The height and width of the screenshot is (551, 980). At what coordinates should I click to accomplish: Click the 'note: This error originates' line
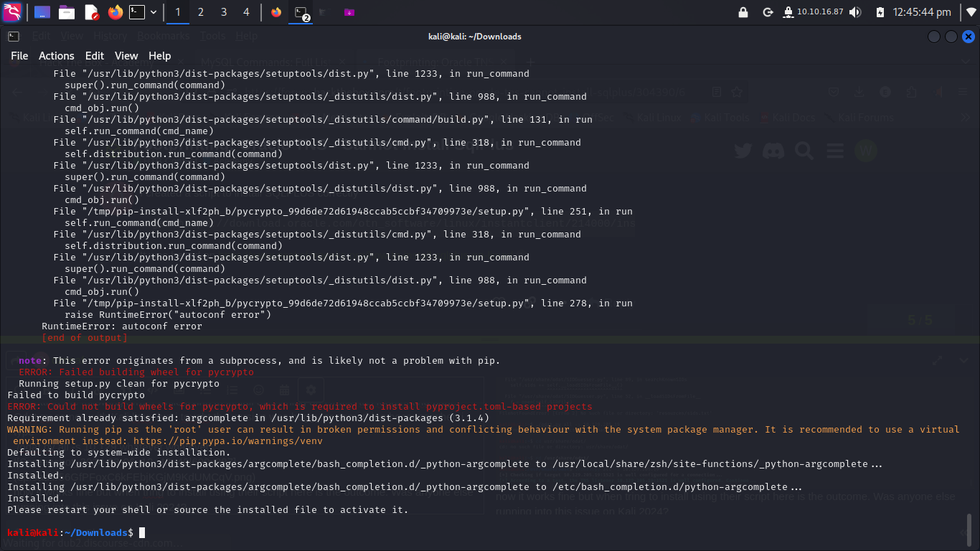[260, 361]
